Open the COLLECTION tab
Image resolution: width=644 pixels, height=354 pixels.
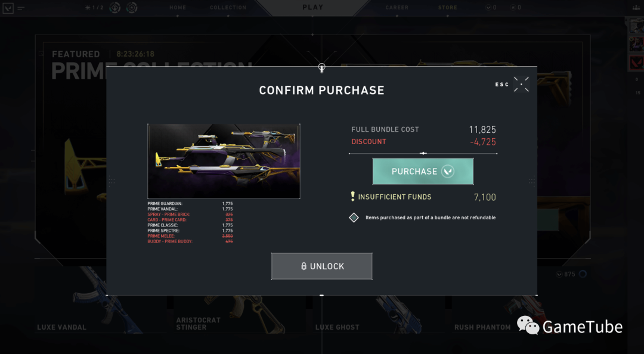pyautogui.click(x=228, y=7)
